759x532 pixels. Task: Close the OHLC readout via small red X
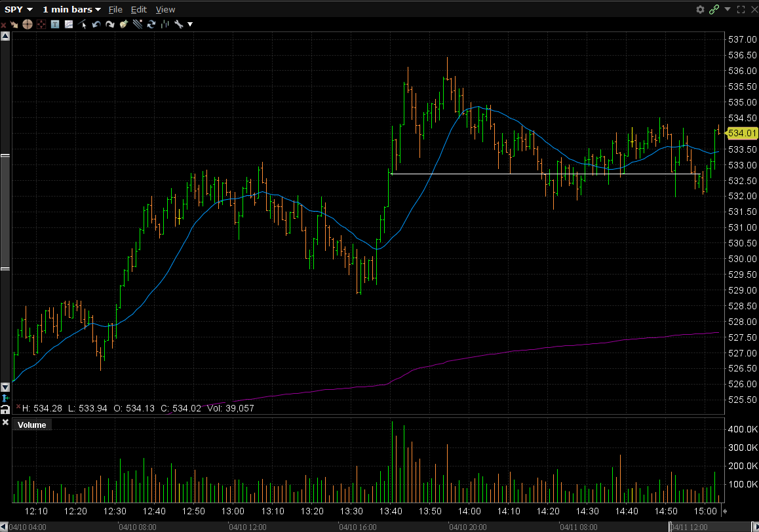pos(18,407)
